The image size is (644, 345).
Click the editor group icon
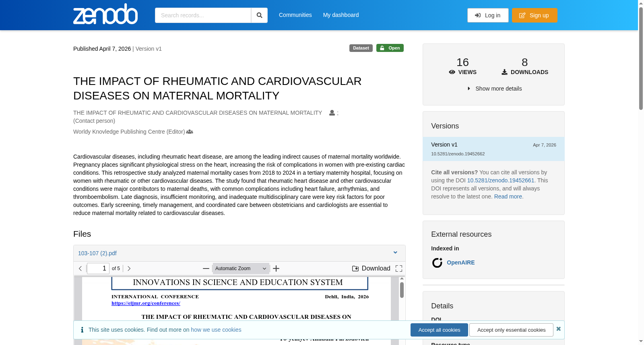190,132
